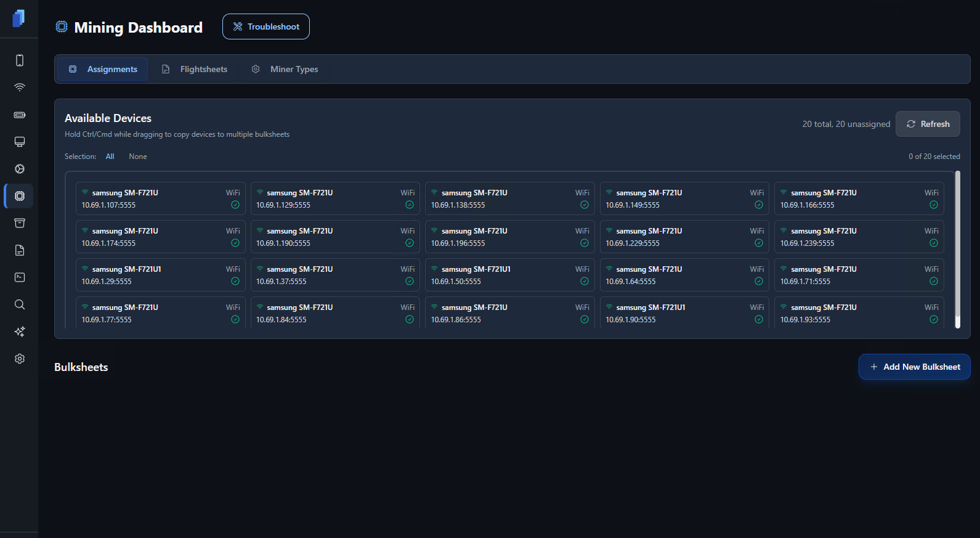Click the magnifier search sidebar icon

coord(20,304)
